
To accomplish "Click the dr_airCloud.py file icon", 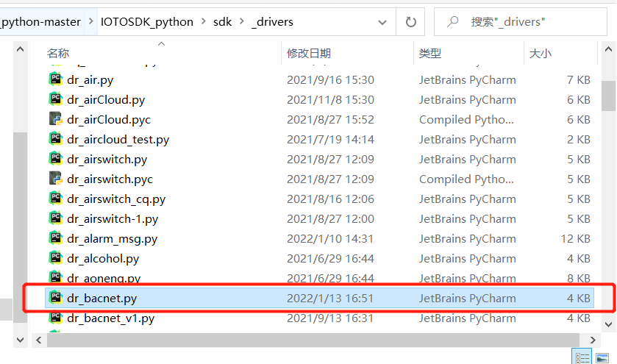I will [55, 99].
